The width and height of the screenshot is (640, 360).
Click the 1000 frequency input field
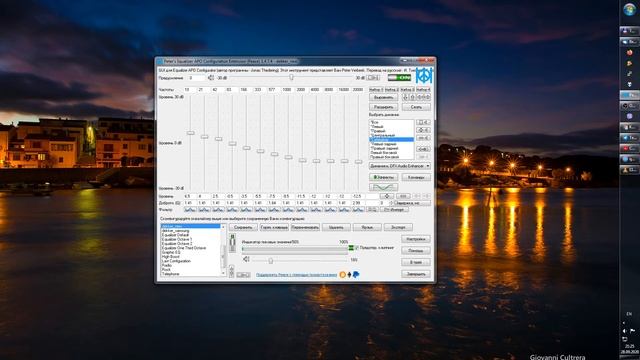pos(287,89)
